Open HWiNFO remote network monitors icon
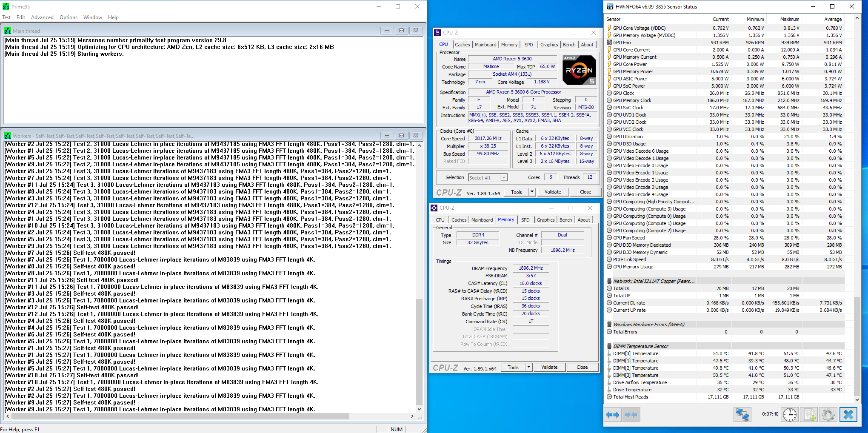 click(742, 415)
